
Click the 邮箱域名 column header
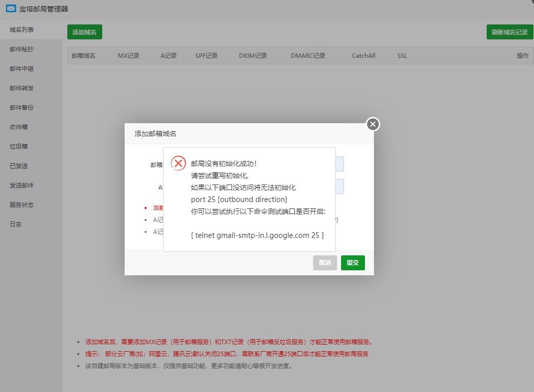[83, 55]
